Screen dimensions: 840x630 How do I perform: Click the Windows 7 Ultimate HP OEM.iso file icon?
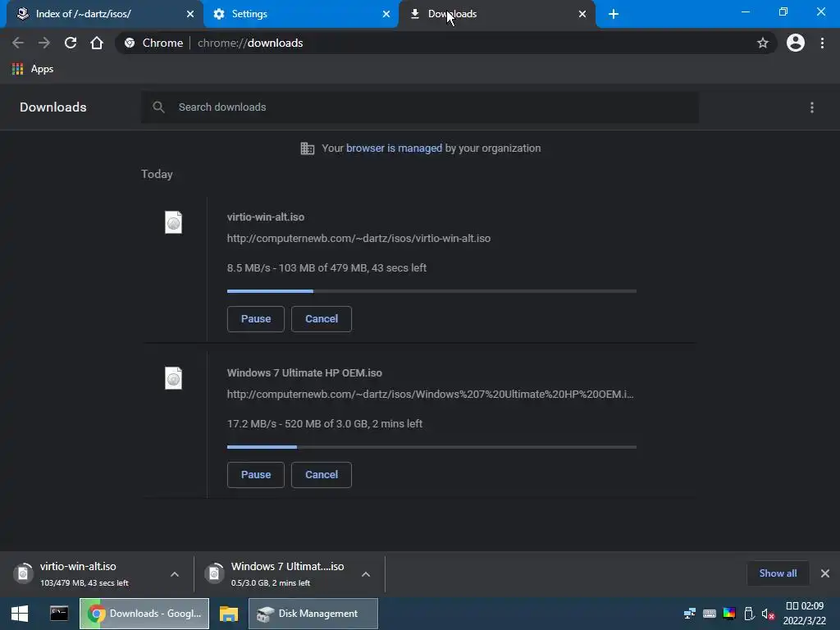[x=173, y=378]
